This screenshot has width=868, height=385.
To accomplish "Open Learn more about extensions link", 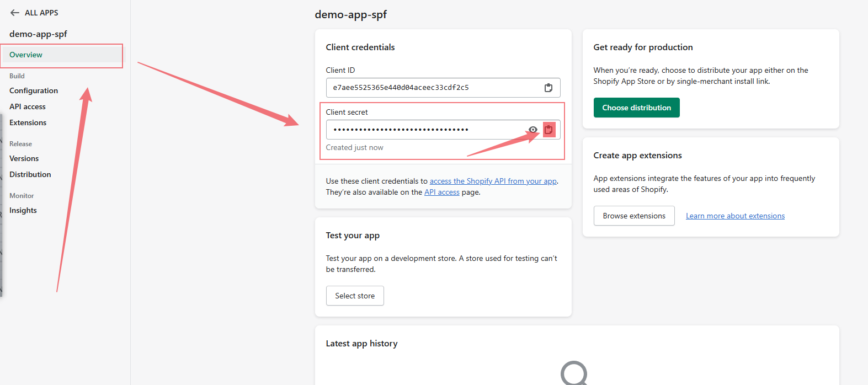I will pos(735,216).
